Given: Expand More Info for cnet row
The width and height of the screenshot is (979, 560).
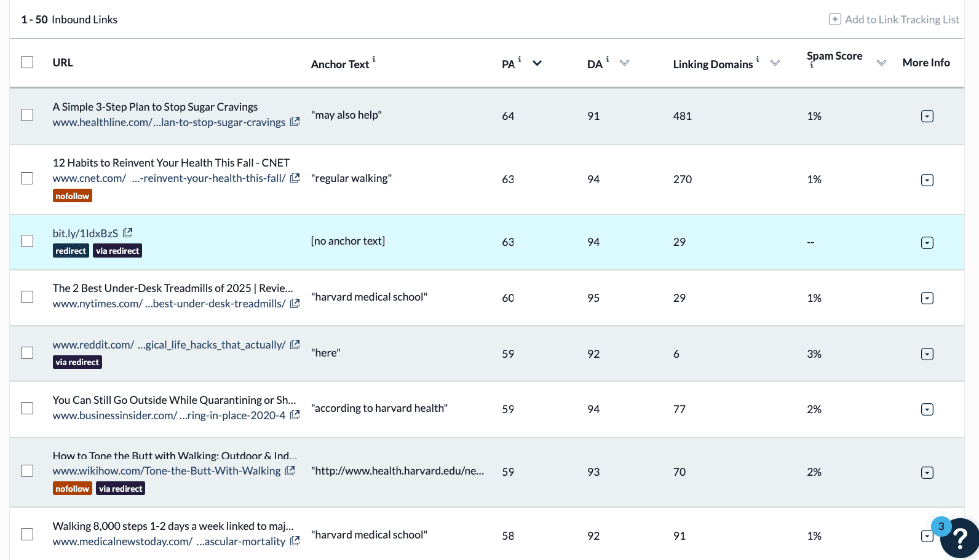Looking at the screenshot, I should coord(927,180).
